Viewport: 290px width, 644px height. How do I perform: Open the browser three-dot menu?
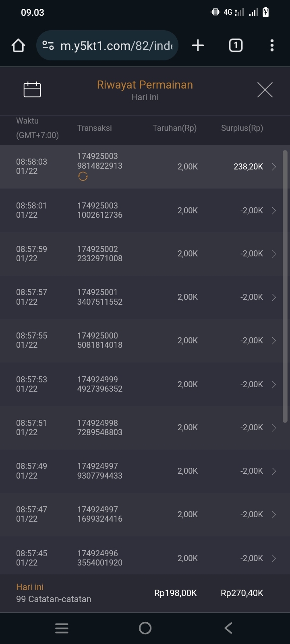click(x=272, y=45)
